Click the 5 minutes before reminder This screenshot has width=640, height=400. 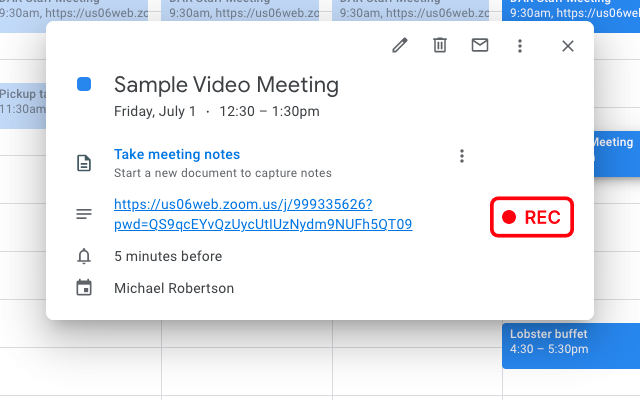point(168,256)
